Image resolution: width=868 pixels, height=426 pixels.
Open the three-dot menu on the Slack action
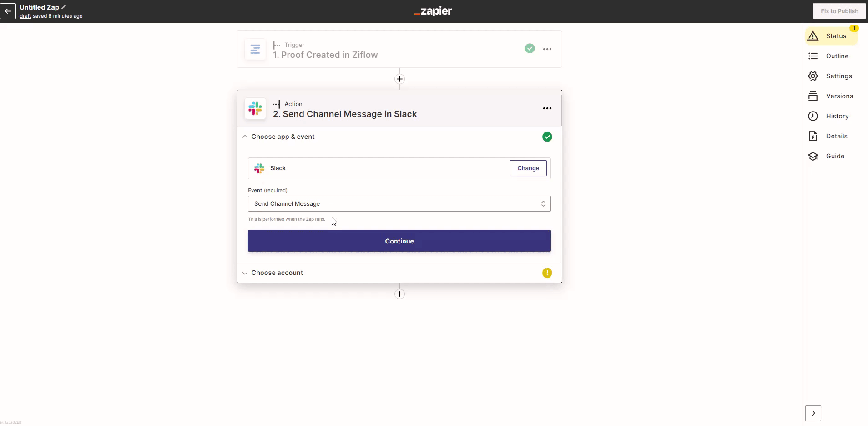(547, 108)
